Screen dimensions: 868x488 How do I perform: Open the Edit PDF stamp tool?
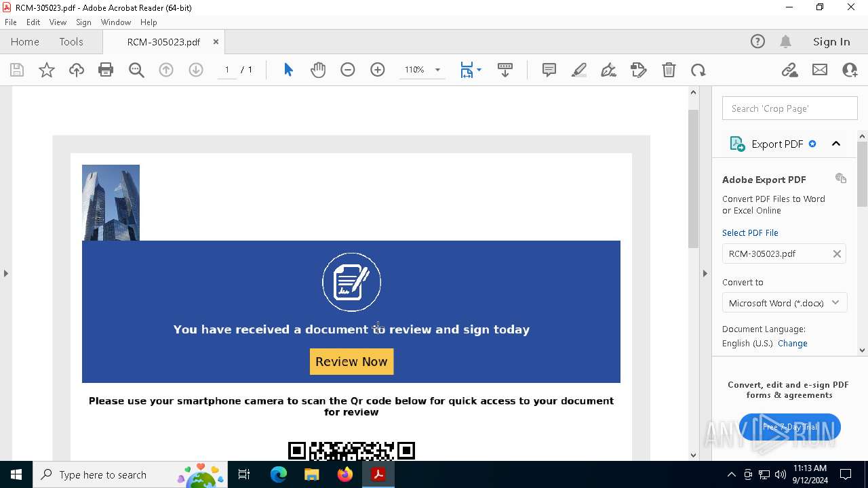point(639,70)
